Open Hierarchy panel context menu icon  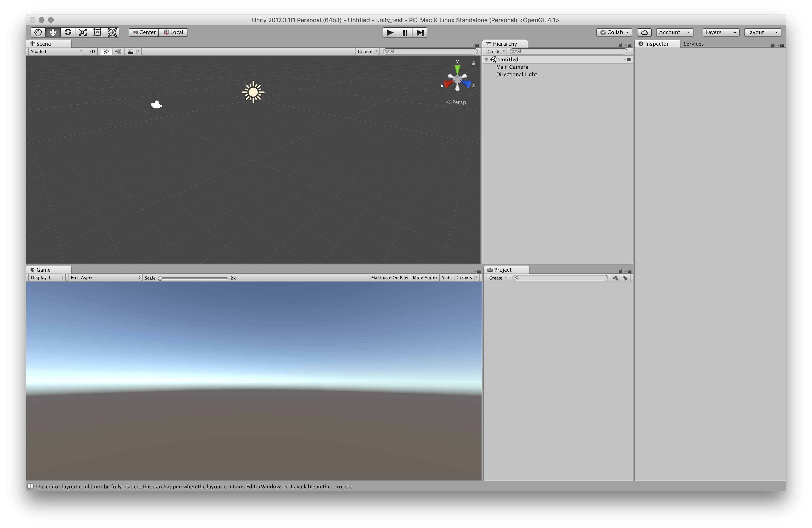(628, 45)
